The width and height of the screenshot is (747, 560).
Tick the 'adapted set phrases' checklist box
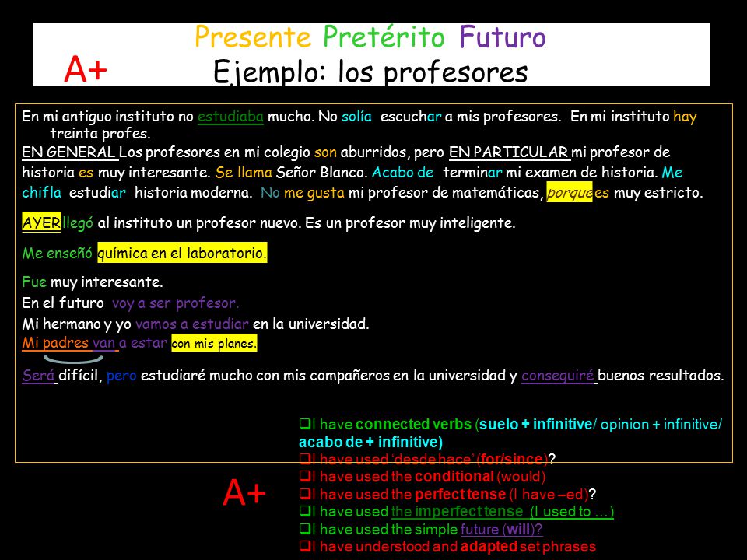(304, 547)
